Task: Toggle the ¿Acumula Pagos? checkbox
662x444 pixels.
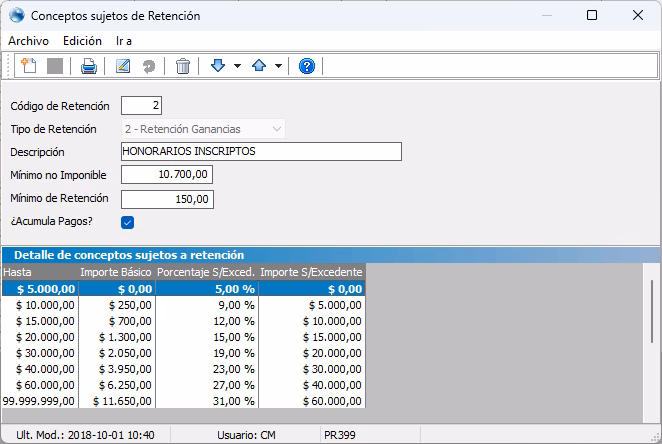Action: coord(128,222)
